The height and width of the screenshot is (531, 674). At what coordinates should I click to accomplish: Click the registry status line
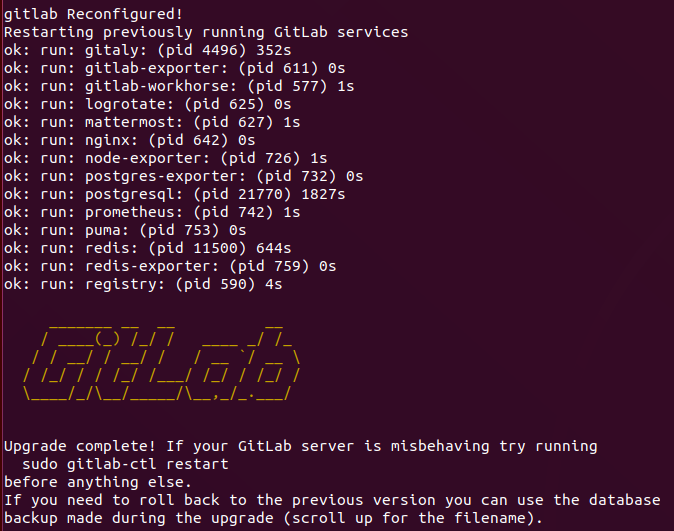point(143,285)
